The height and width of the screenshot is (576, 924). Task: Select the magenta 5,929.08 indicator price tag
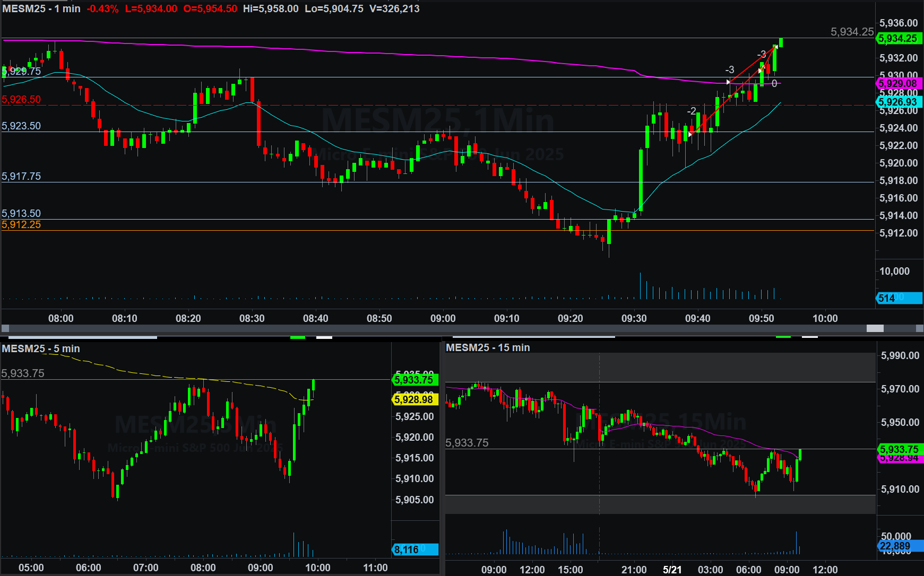point(898,83)
